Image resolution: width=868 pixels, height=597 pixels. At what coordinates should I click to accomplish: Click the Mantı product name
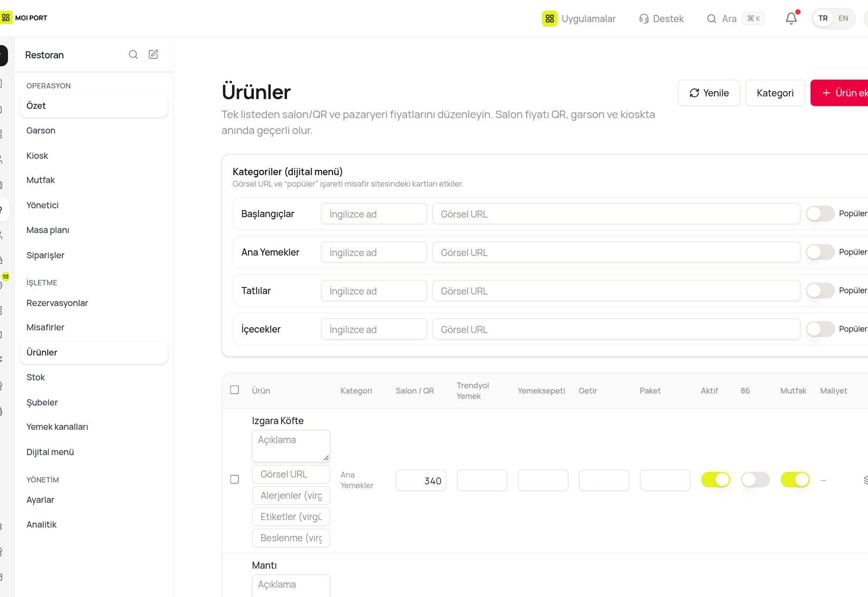pyautogui.click(x=264, y=566)
